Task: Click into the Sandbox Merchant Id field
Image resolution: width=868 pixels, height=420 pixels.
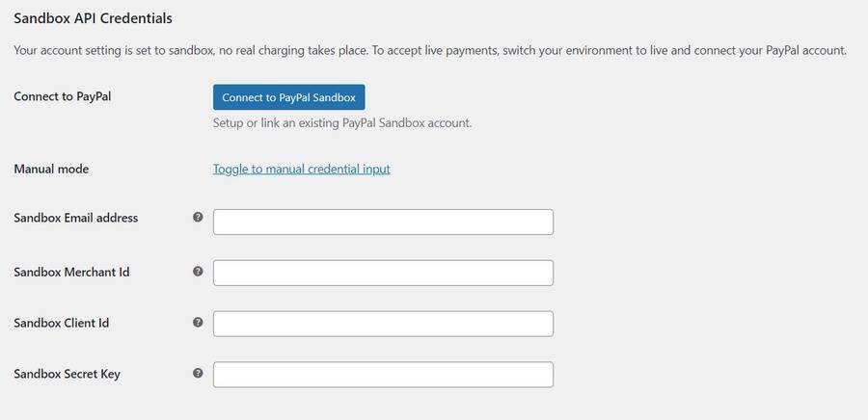Action: tap(383, 273)
